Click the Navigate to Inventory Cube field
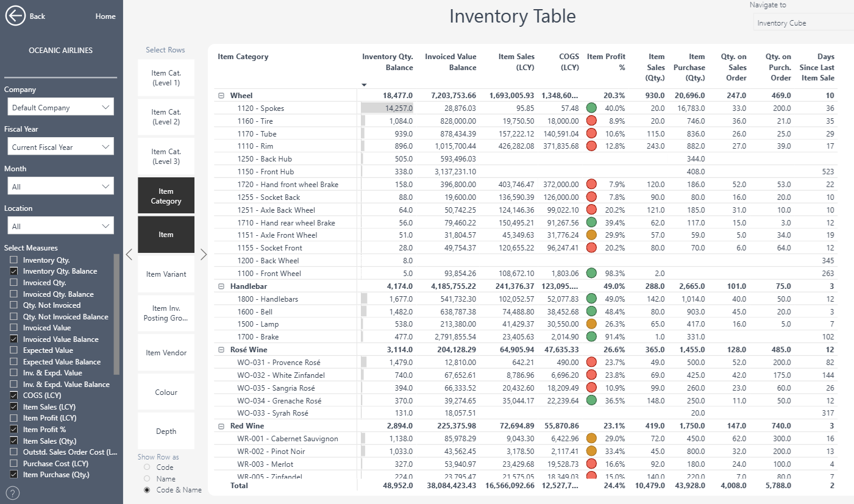The width and height of the screenshot is (854, 504). coord(802,23)
